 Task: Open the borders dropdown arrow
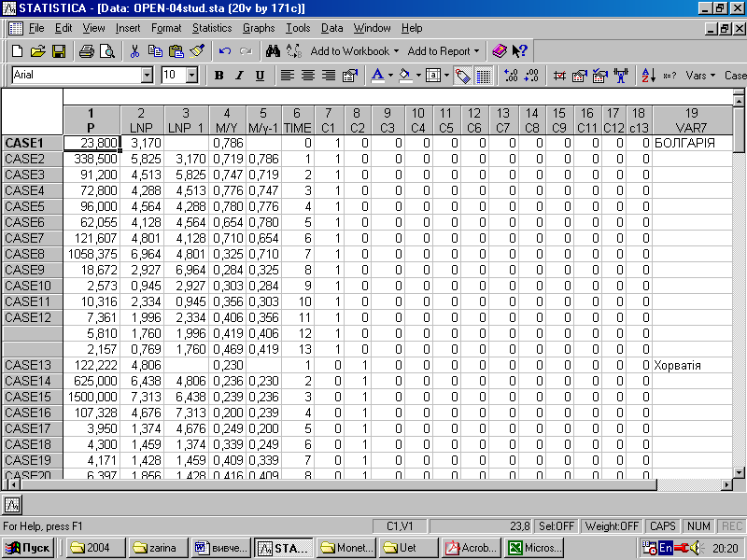(x=446, y=76)
